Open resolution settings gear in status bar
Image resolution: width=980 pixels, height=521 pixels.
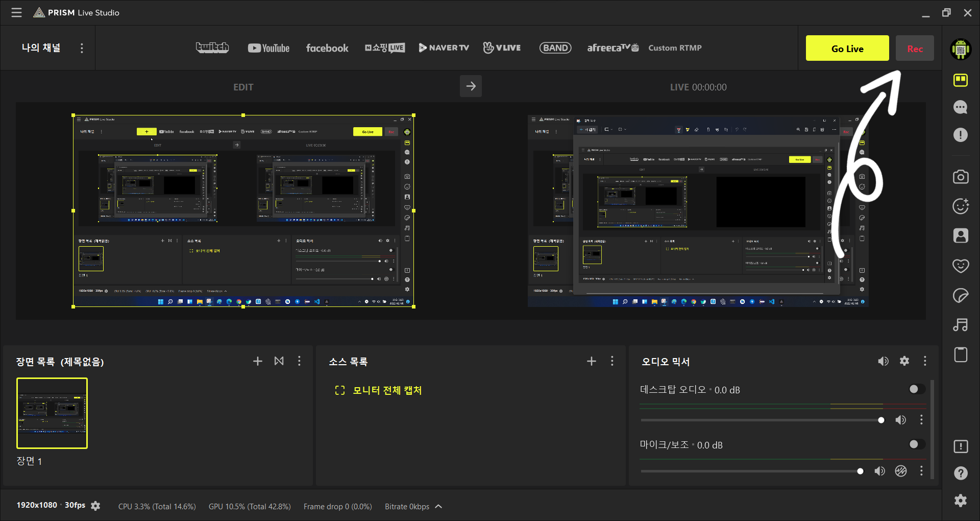pos(95,506)
